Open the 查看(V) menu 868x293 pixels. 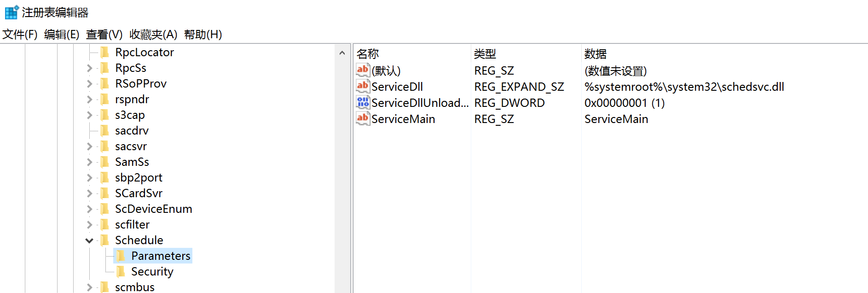pos(104,35)
